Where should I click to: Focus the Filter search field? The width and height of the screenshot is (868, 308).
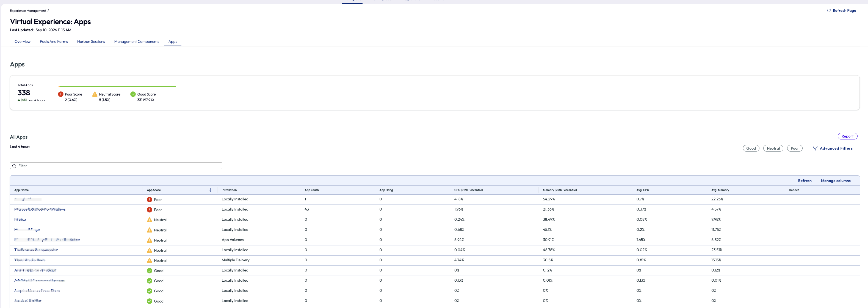(x=116, y=166)
